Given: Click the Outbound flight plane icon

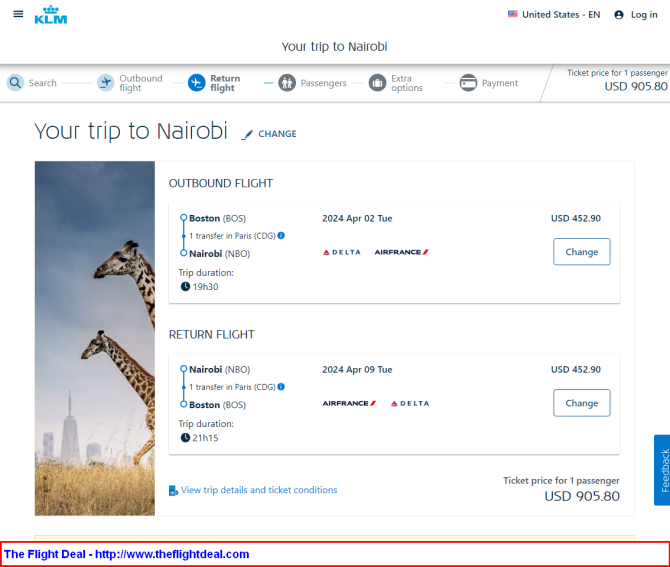Looking at the screenshot, I should click(x=106, y=82).
